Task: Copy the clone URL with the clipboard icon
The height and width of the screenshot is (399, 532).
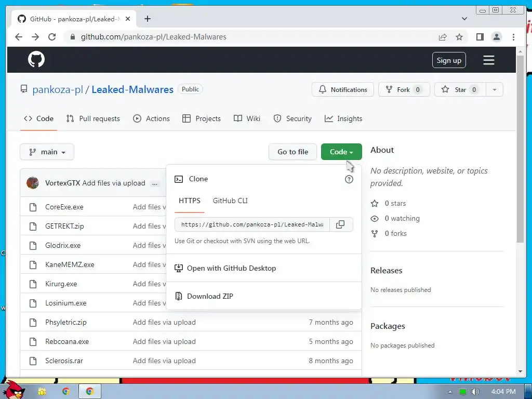Action: coord(341,224)
